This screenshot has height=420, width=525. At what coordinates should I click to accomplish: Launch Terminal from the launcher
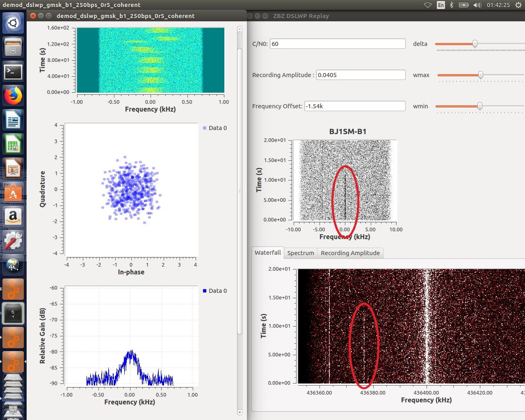tap(13, 72)
